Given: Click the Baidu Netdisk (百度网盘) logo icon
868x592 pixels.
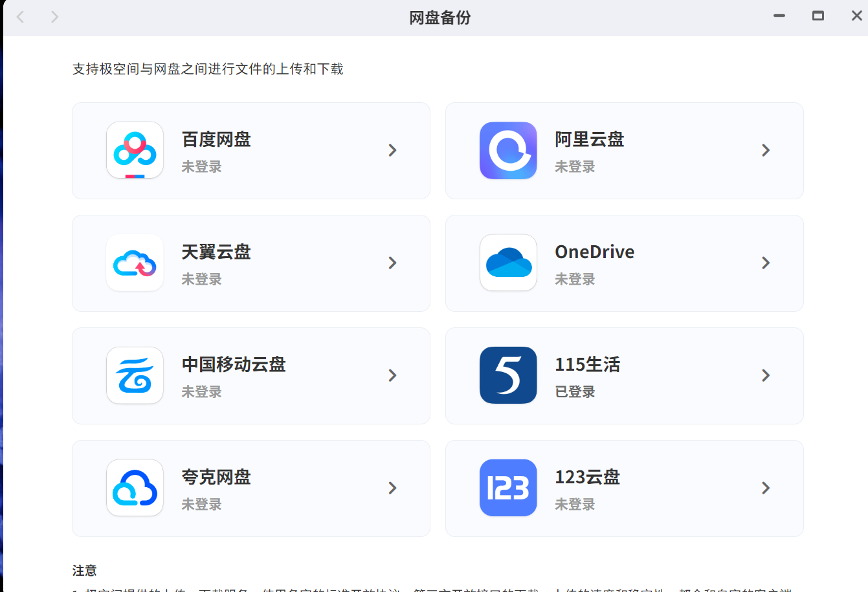Looking at the screenshot, I should tap(135, 150).
